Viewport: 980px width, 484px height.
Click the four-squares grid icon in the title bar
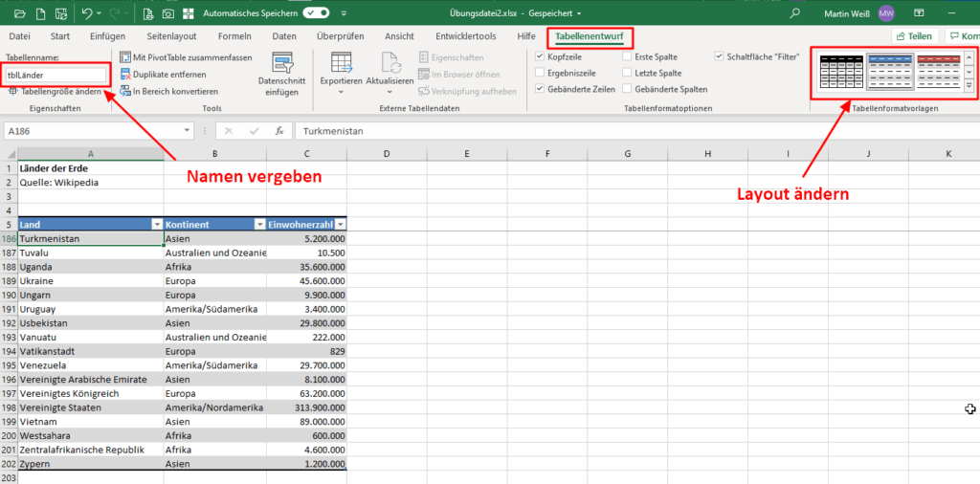pos(189,13)
